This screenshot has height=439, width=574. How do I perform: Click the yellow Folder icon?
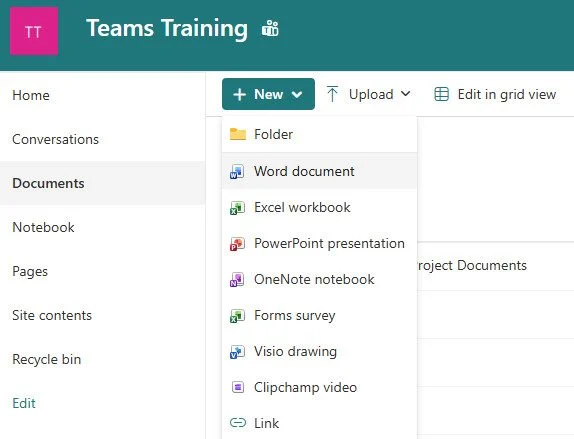[238, 134]
